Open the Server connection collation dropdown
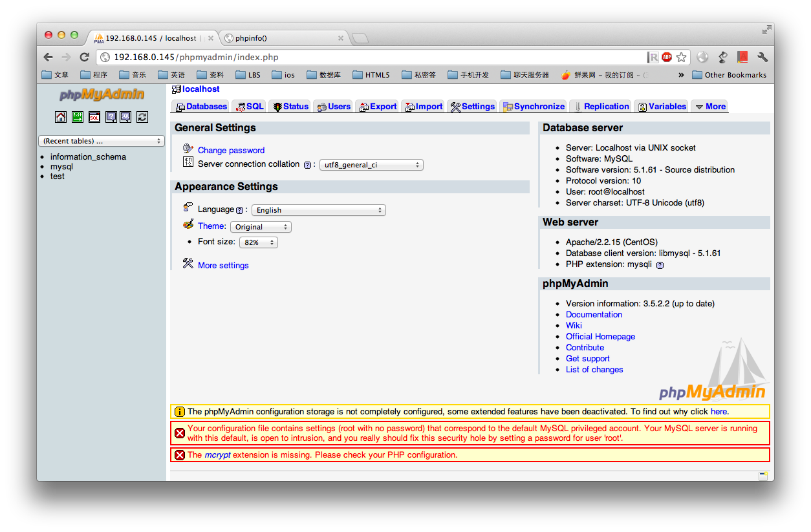 pyautogui.click(x=371, y=165)
